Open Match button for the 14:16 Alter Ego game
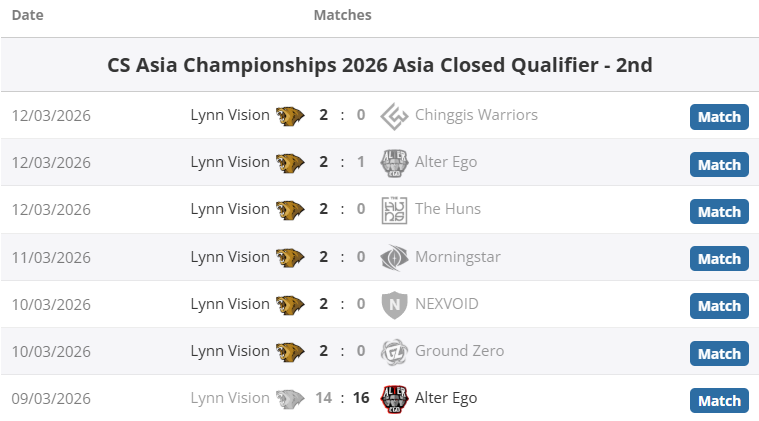This screenshot has width=759, height=421. click(x=719, y=401)
